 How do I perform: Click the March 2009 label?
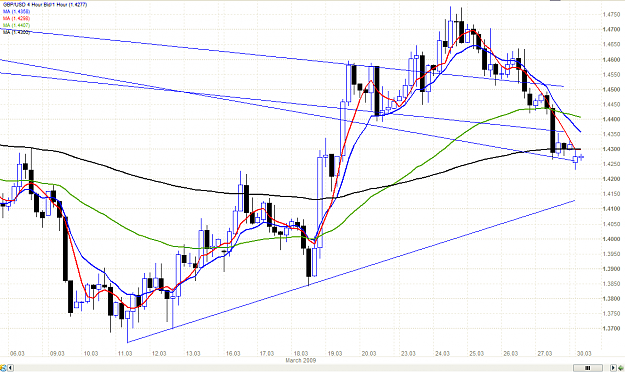click(301, 360)
